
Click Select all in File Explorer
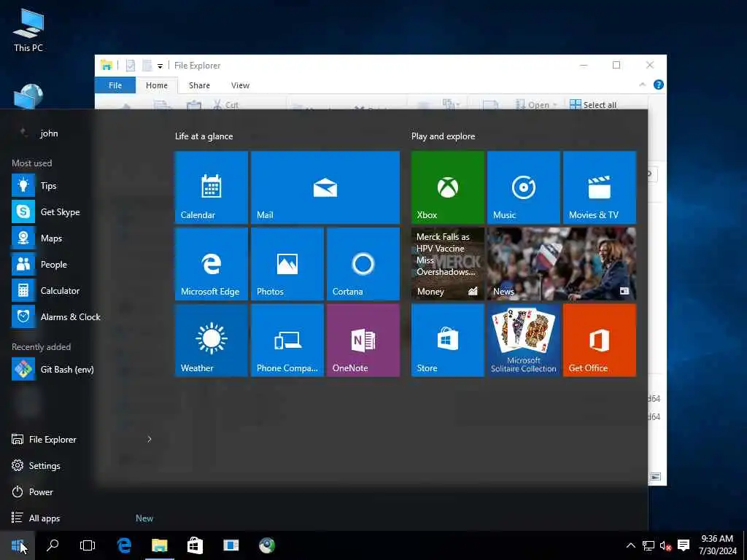tap(593, 105)
